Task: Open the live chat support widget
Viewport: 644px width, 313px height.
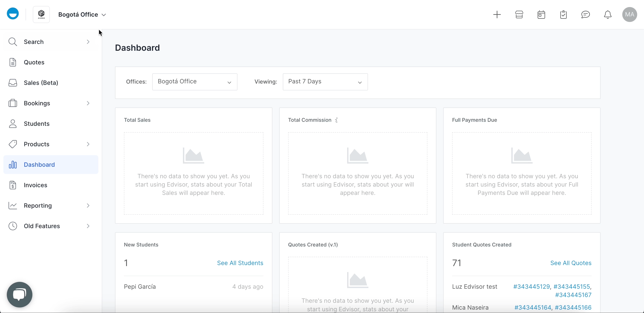Action: click(20, 294)
